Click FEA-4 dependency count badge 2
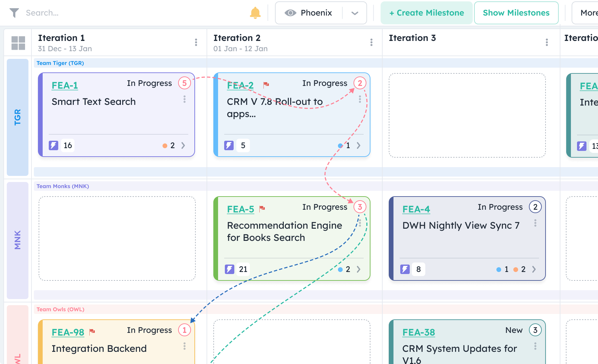The image size is (598, 364). click(535, 207)
